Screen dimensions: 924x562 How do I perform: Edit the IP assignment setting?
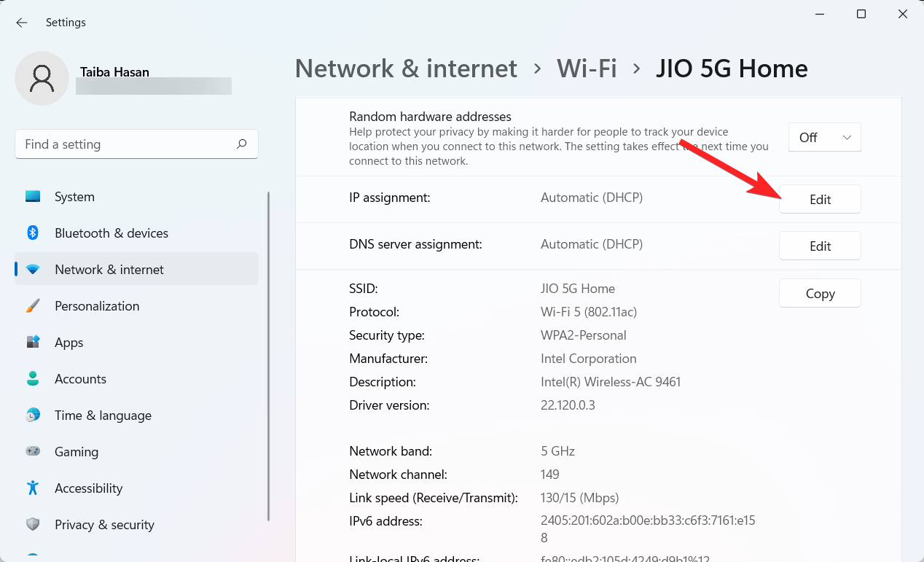pos(820,199)
